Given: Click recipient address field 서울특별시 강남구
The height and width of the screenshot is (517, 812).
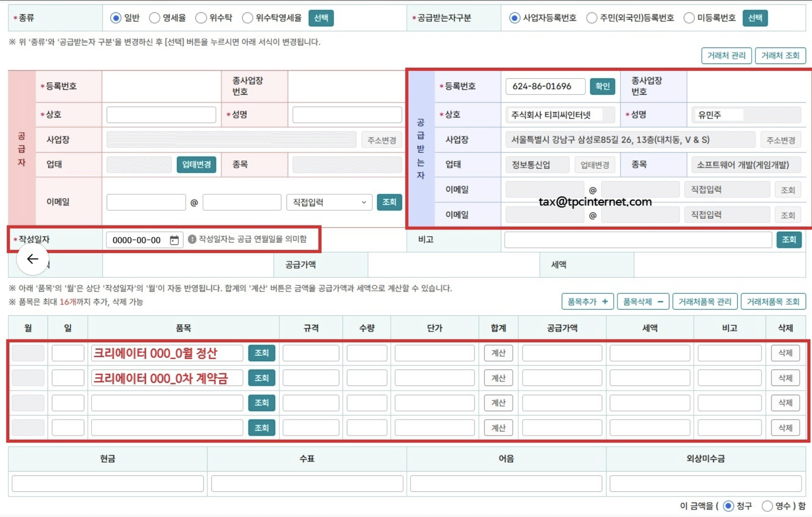Looking at the screenshot, I should click(x=630, y=140).
